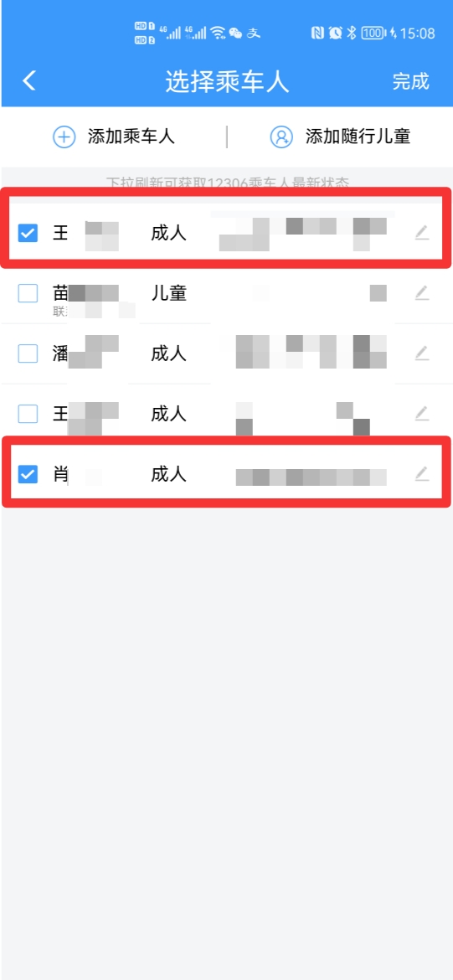The image size is (453, 980).
Task: Tap the battery indicator in status bar
Action: click(x=373, y=34)
